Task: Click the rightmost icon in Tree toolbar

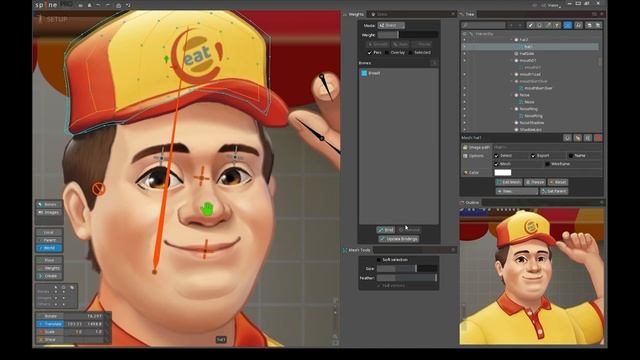Action: tap(598, 25)
